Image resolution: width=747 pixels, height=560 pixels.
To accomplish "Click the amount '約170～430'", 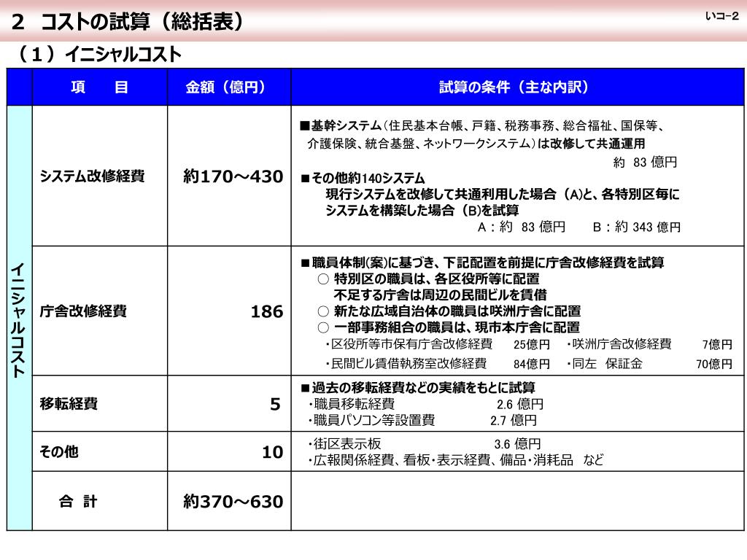I will [233, 176].
